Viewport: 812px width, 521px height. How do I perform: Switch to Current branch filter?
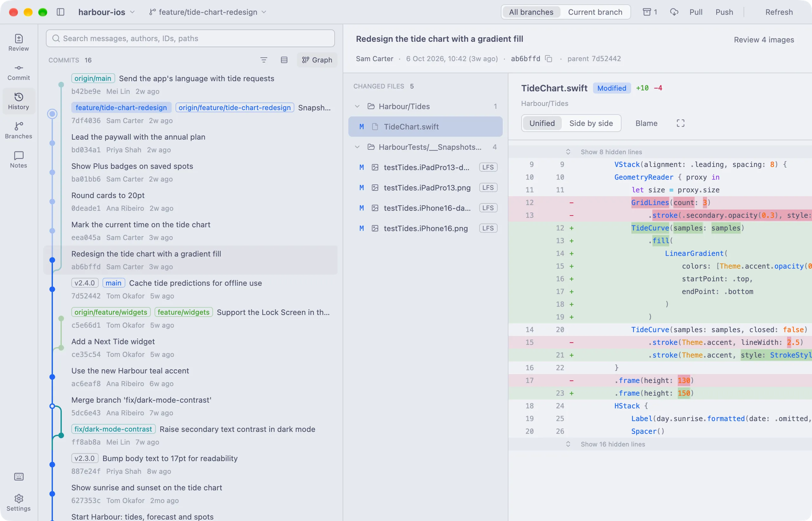point(595,12)
